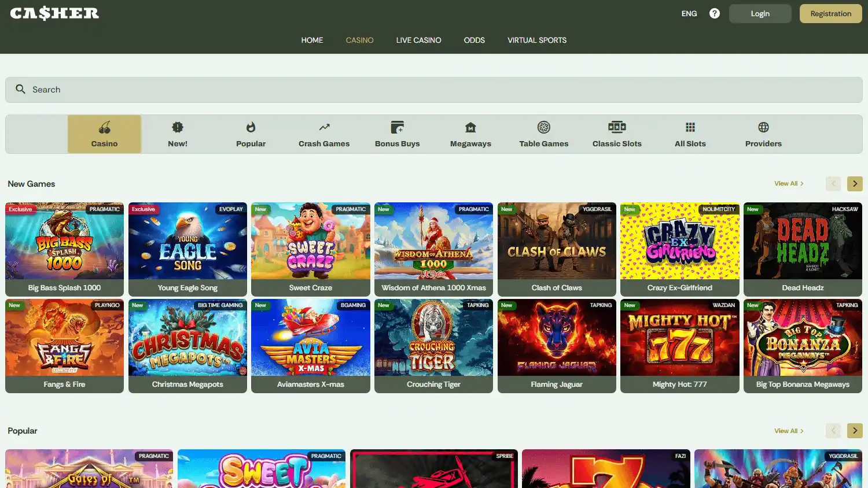
Task: Click the search magnifier icon
Action: click(21, 89)
